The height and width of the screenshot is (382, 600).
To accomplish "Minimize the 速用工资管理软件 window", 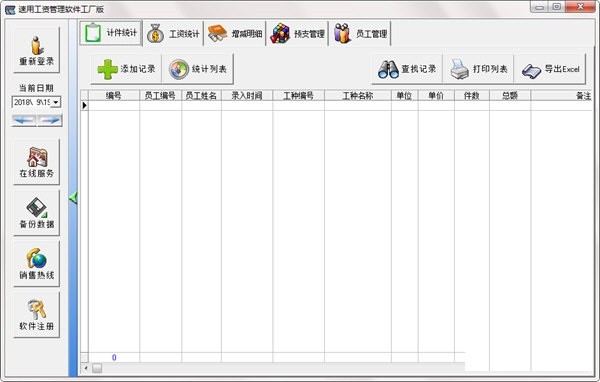I will coord(540,7).
